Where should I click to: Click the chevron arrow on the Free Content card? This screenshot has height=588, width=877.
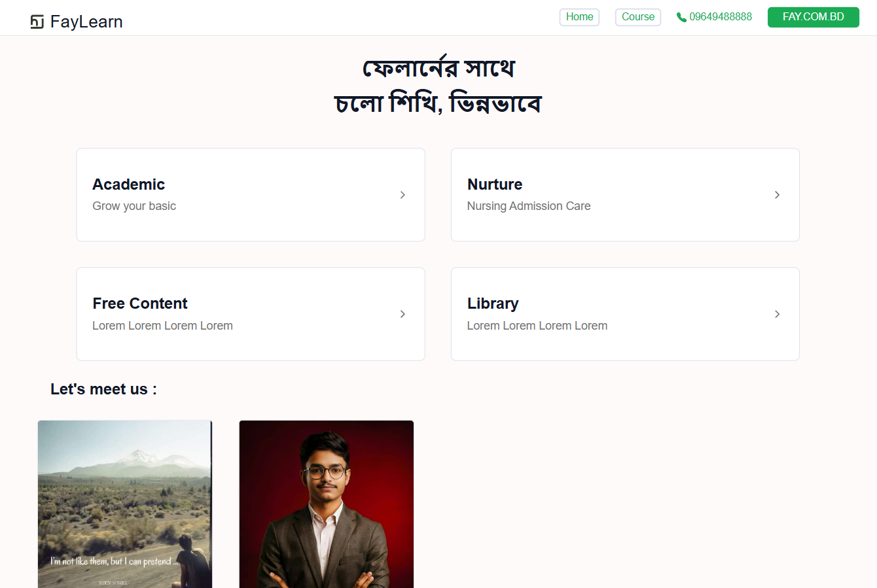point(403,314)
